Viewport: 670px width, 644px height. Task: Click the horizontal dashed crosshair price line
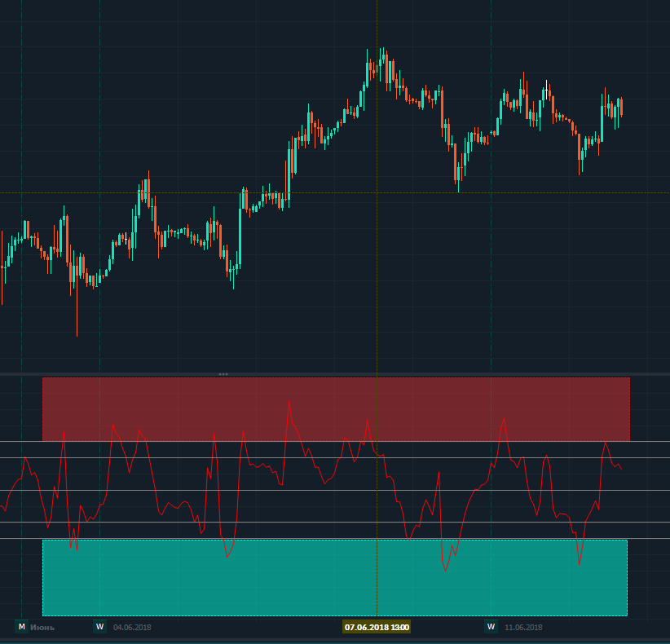pyautogui.click(x=204, y=192)
